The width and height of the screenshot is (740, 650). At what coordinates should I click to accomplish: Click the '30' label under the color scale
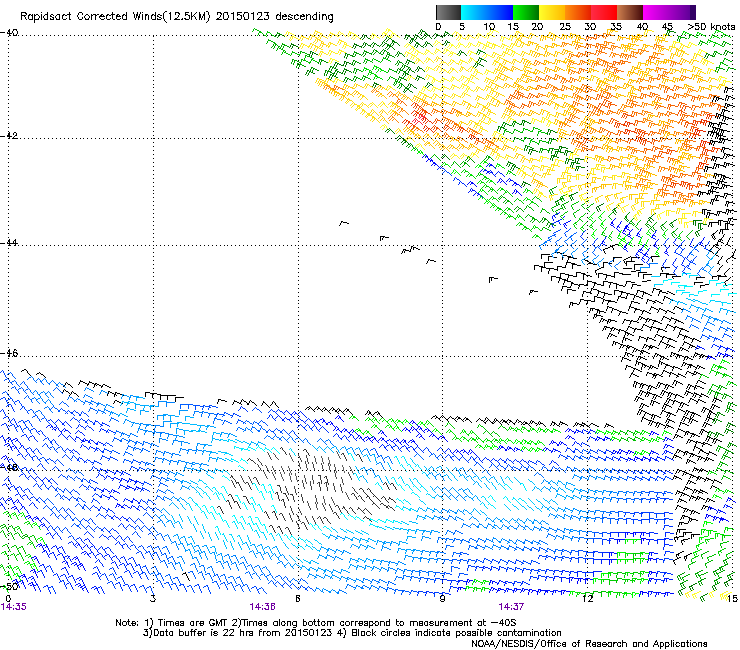(x=590, y=27)
